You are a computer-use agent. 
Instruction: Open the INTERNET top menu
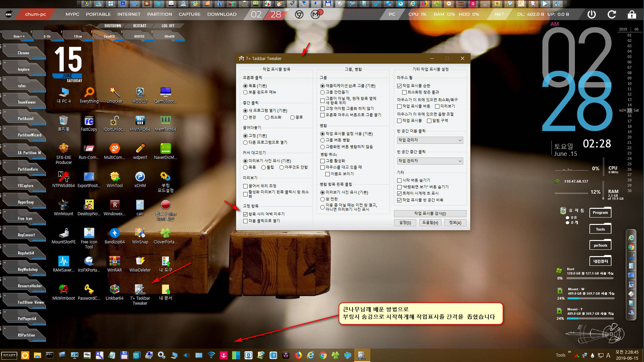[x=129, y=14]
